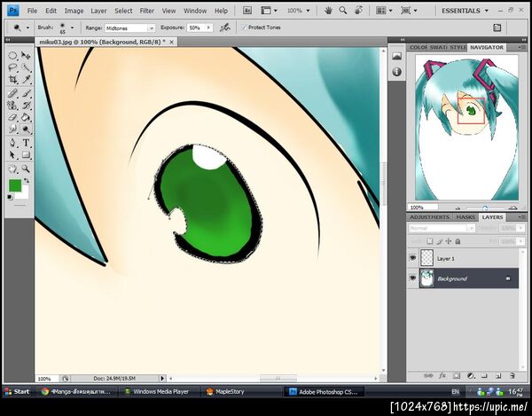Image resolution: width=532 pixels, height=416 pixels.
Task: Click delete layer trash icon
Action: click(512, 375)
